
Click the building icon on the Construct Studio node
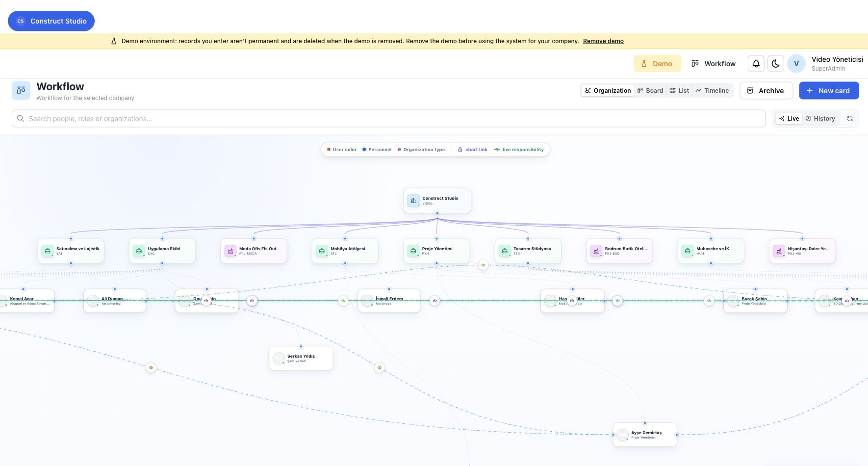pyautogui.click(x=413, y=201)
